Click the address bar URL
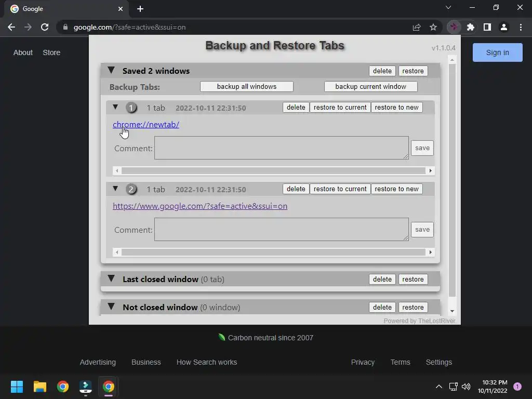Screen dimensions: 532x399 click(129, 27)
